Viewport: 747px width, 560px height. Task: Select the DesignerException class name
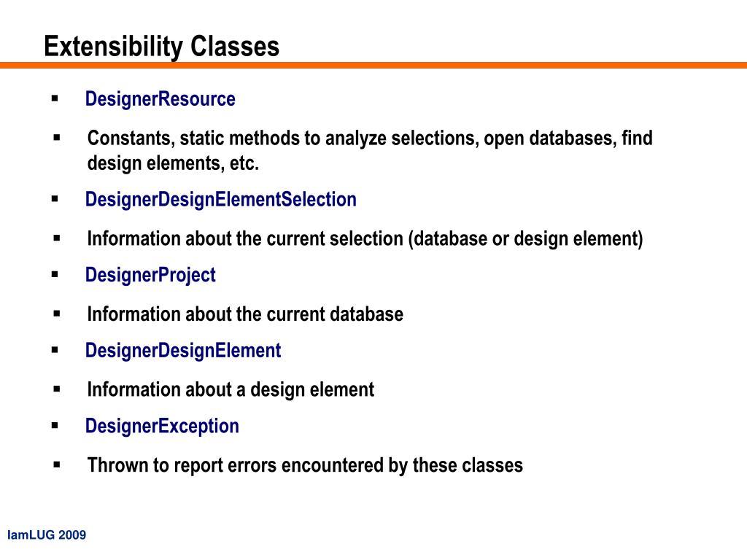[162, 426]
